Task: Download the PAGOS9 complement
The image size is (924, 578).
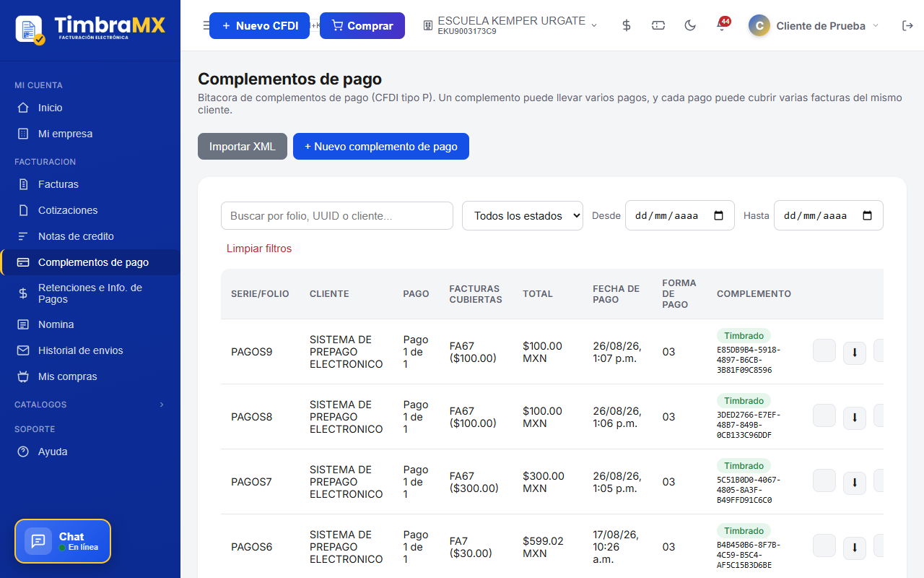Action: pos(855,353)
